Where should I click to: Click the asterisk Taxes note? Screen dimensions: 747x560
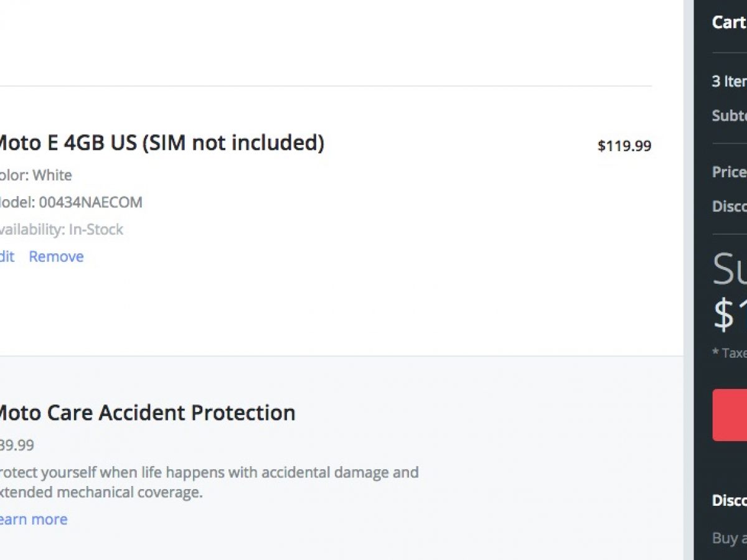pyautogui.click(x=729, y=353)
